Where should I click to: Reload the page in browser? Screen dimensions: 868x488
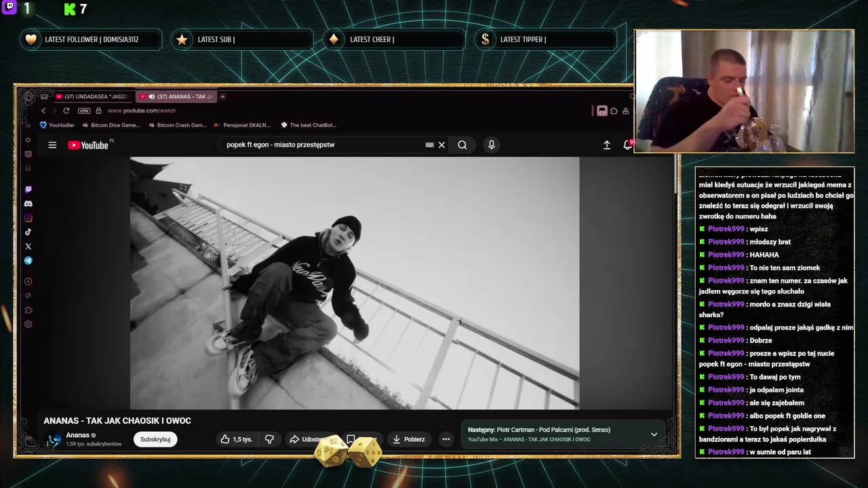66,110
